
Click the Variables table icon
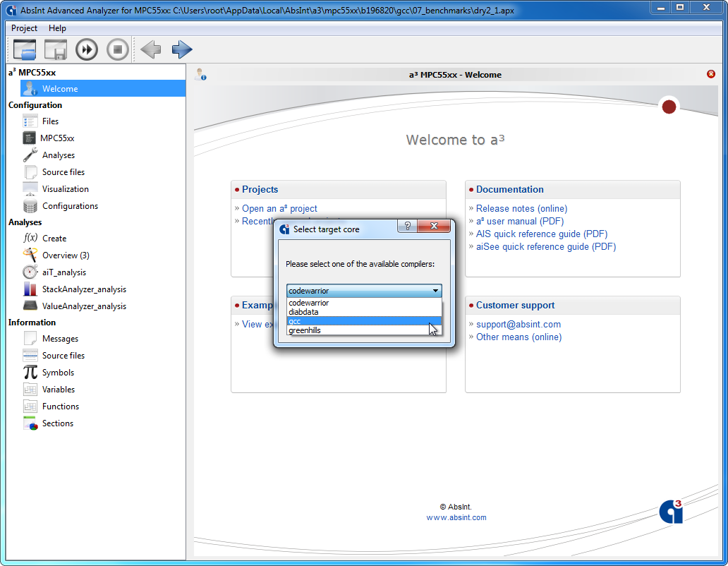[x=30, y=390]
